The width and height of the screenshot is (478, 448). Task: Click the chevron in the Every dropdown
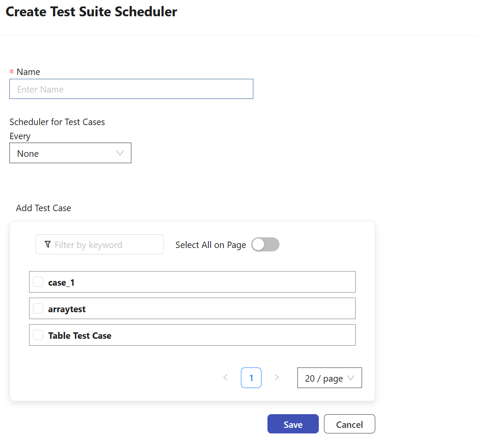point(120,153)
